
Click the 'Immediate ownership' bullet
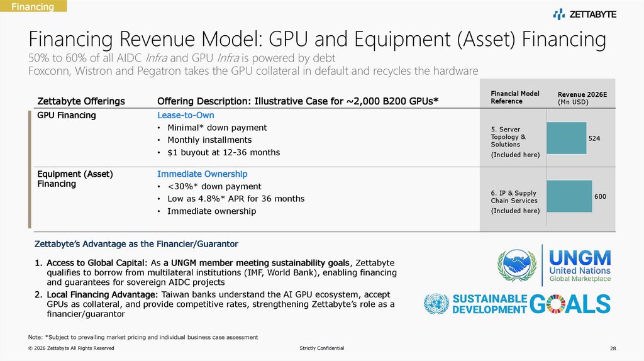211,211
